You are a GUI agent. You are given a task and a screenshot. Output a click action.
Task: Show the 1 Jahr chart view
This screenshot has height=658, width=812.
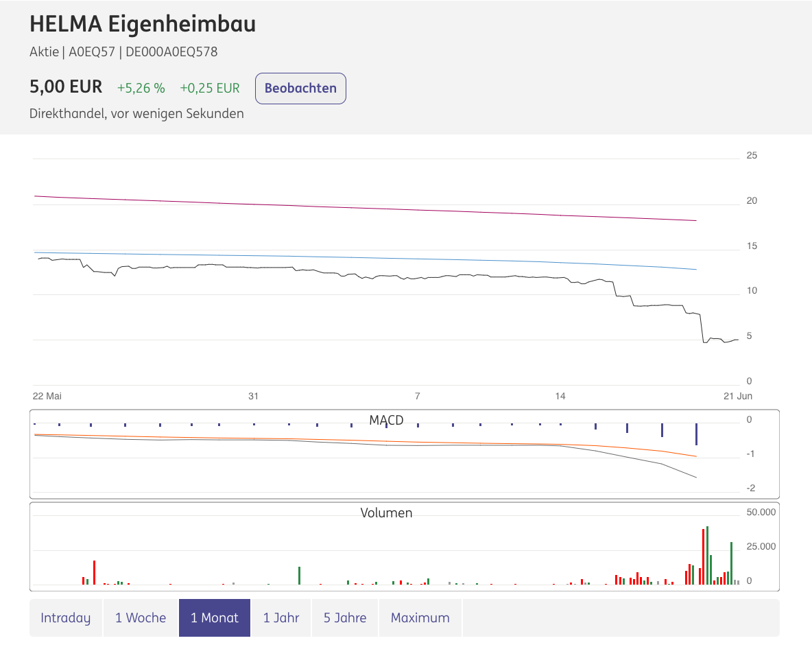281,618
